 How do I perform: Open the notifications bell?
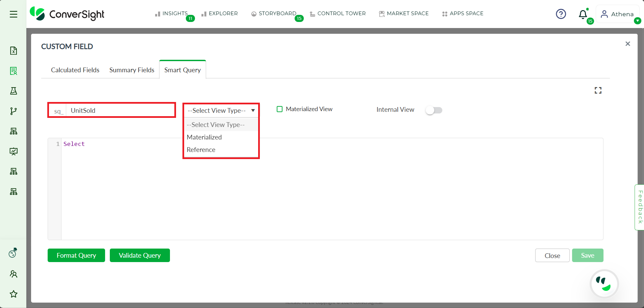[x=583, y=15]
